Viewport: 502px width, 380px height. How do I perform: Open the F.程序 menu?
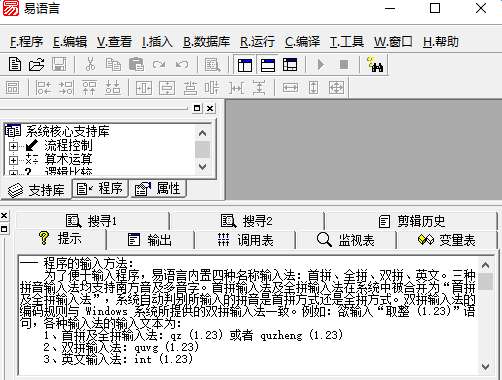[26, 42]
